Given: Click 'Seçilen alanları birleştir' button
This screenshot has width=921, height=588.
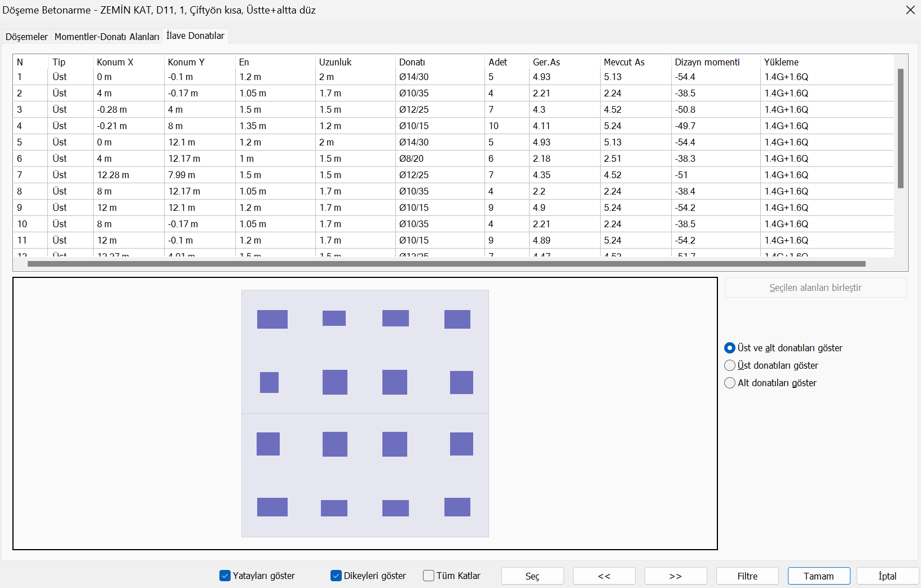Looking at the screenshot, I should click(816, 288).
